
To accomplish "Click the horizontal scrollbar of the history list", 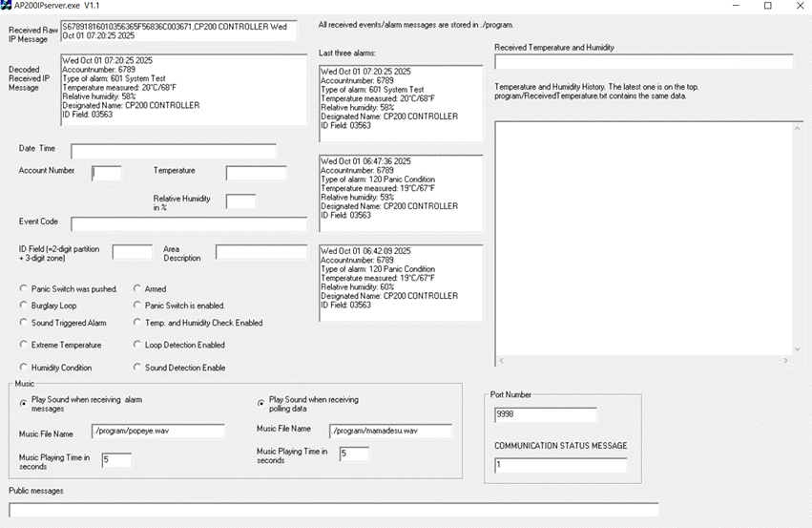I will [x=643, y=360].
